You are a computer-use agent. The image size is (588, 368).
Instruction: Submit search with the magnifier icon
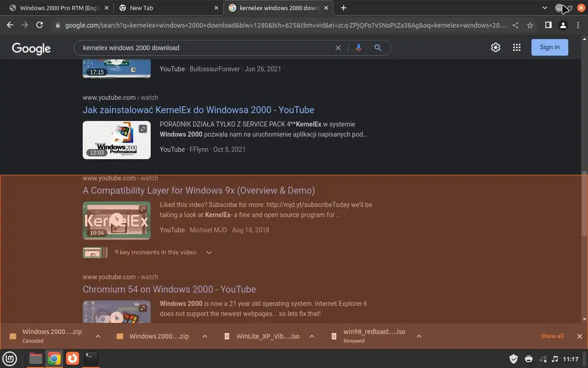(378, 48)
